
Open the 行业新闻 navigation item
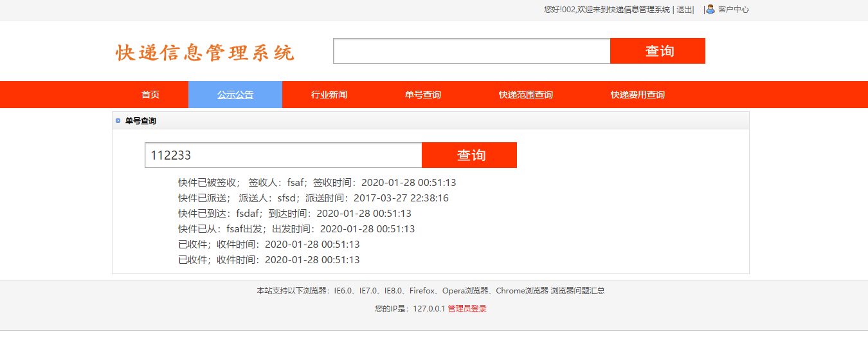tap(329, 95)
